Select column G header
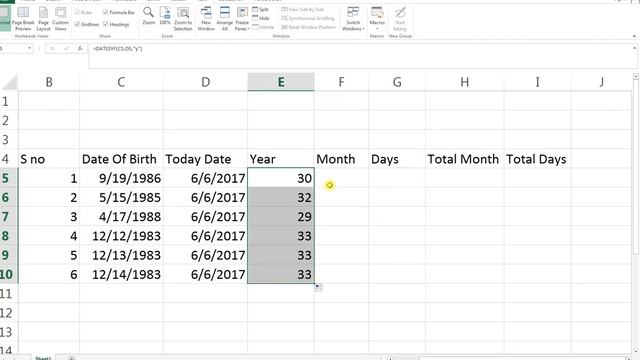This screenshot has width=640, height=360. pyautogui.click(x=397, y=82)
